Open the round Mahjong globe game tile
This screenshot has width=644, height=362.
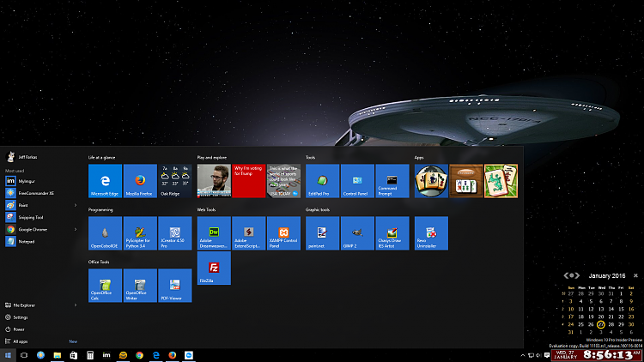coord(431,181)
